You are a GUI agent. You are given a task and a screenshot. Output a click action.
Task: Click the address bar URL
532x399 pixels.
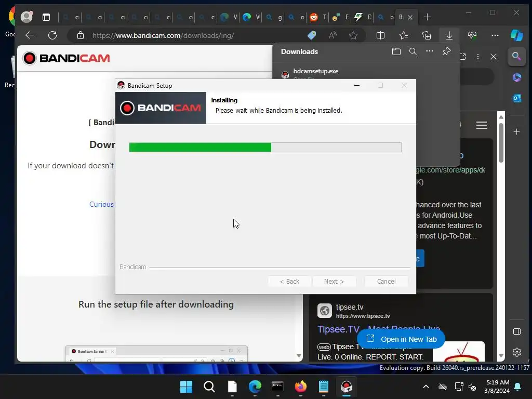[163, 35]
